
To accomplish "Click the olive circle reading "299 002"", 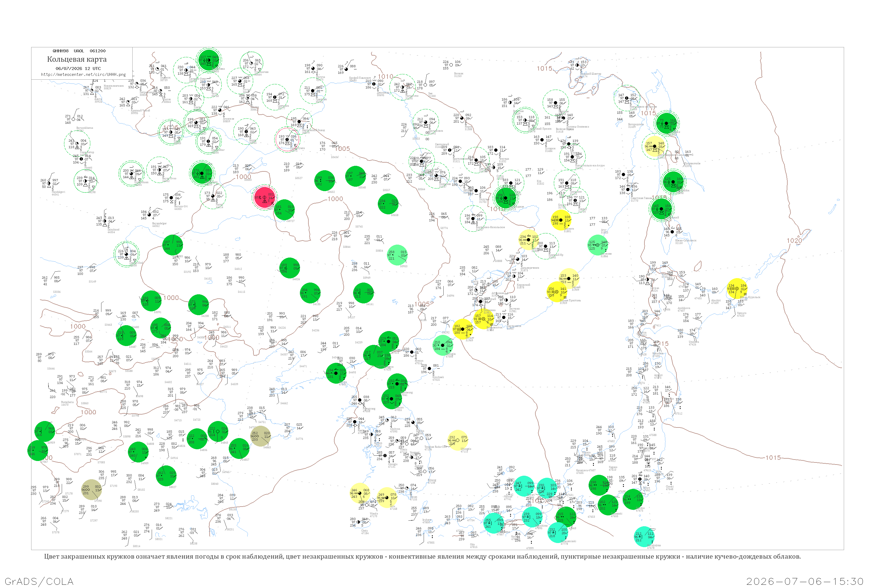I will (x=91, y=490).
